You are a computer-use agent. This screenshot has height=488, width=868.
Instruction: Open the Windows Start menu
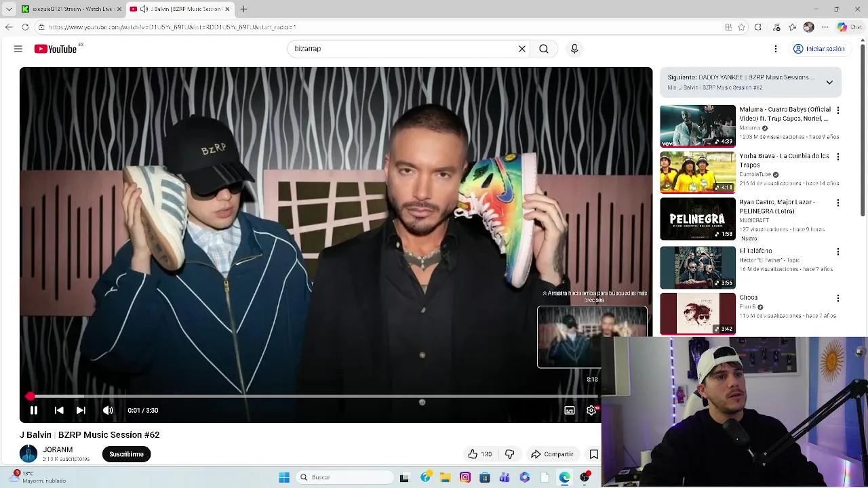284,477
